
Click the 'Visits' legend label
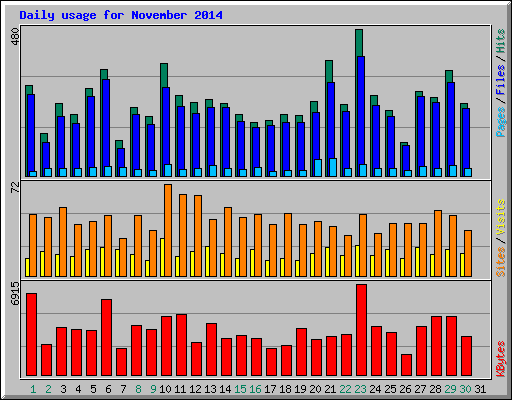[500, 217]
